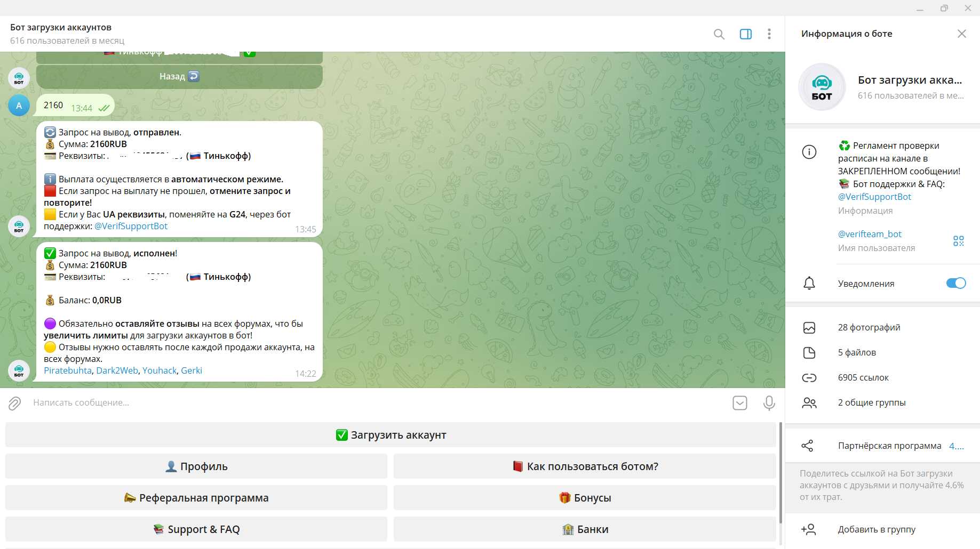Viewport: 980px width, 549px height.
Task: Click the Банки keyboard button
Action: point(585,529)
